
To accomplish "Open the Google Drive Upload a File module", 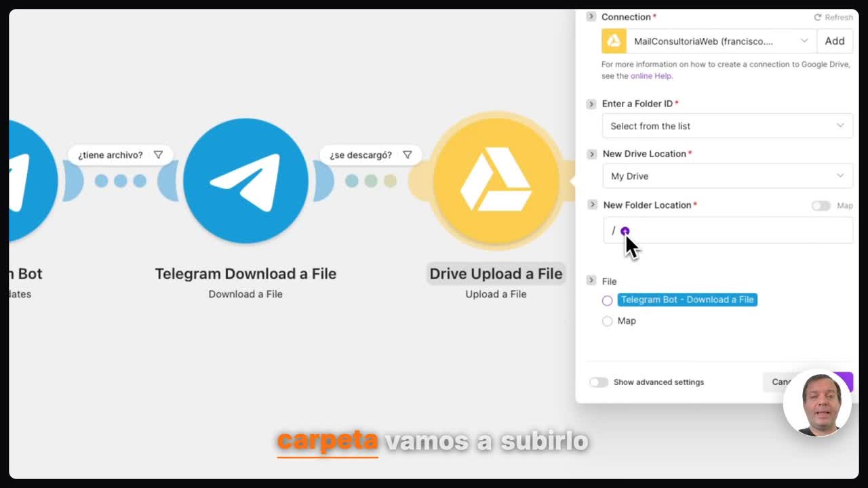I will [x=496, y=181].
